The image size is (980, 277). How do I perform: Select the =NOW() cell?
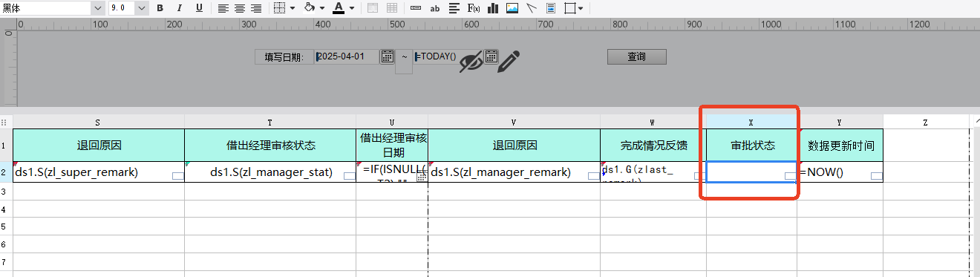point(840,172)
